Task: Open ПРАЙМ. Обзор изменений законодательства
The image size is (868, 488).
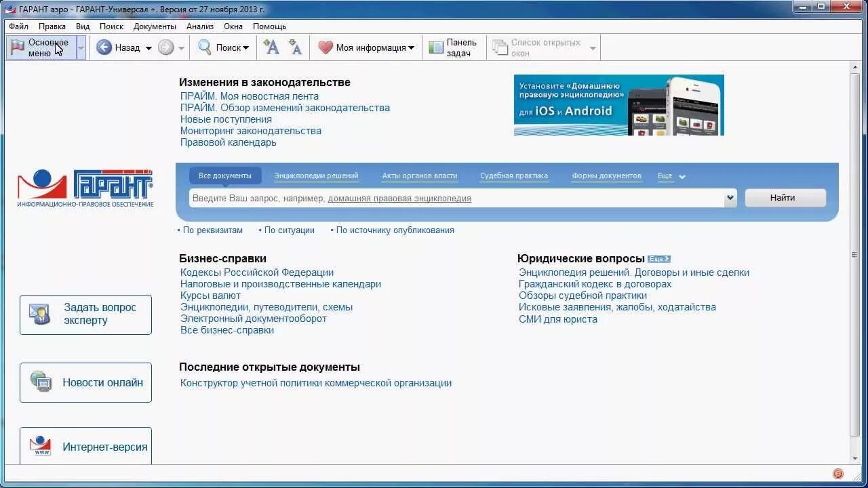Action: (x=285, y=108)
